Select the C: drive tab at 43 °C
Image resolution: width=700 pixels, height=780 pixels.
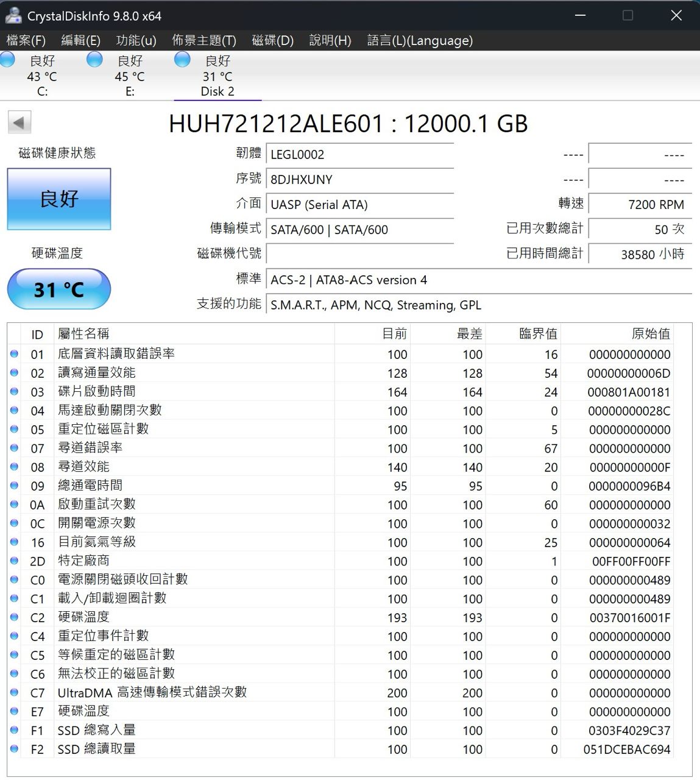pos(42,76)
